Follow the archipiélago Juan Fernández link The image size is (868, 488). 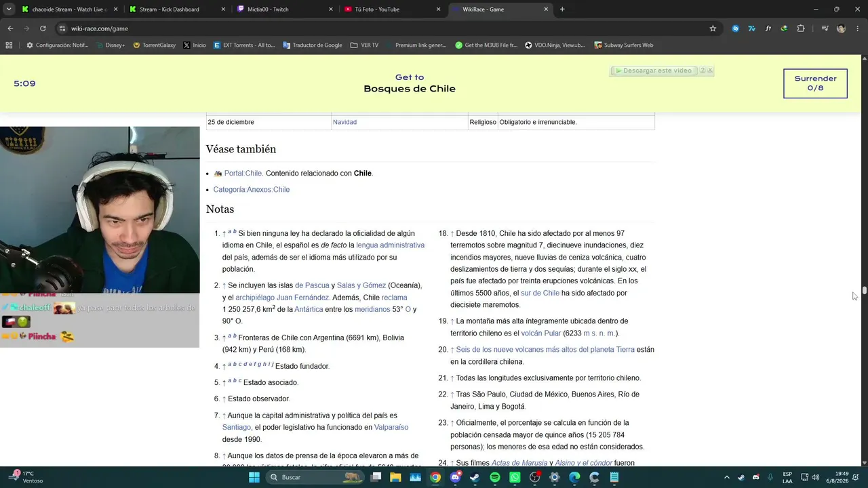(x=283, y=298)
